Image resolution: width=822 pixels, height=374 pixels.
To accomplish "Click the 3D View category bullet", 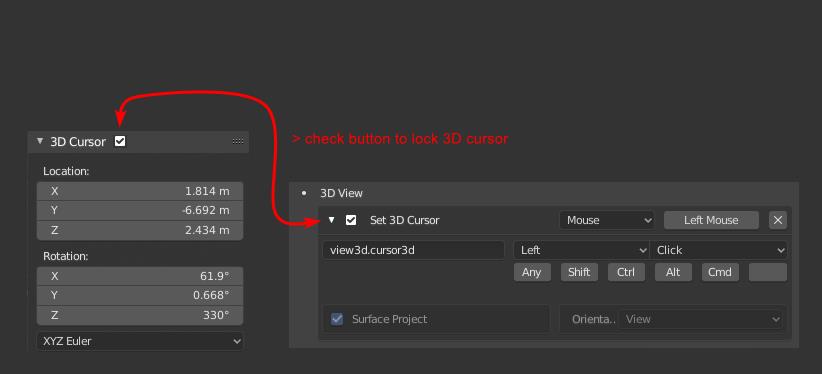I will [x=304, y=193].
